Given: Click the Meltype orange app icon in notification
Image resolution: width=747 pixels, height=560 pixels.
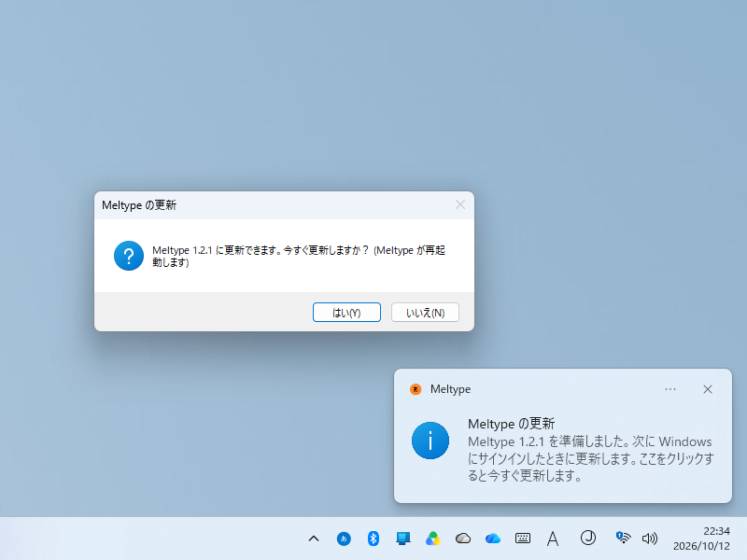Looking at the screenshot, I should coord(416,389).
